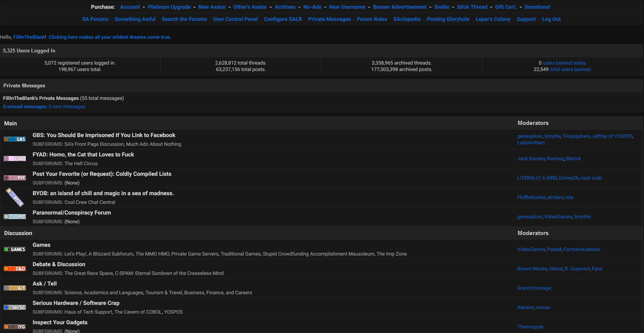The width and height of the screenshot is (644, 333).
Task: Open Banner Advertisement link
Action: (x=400, y=7)
